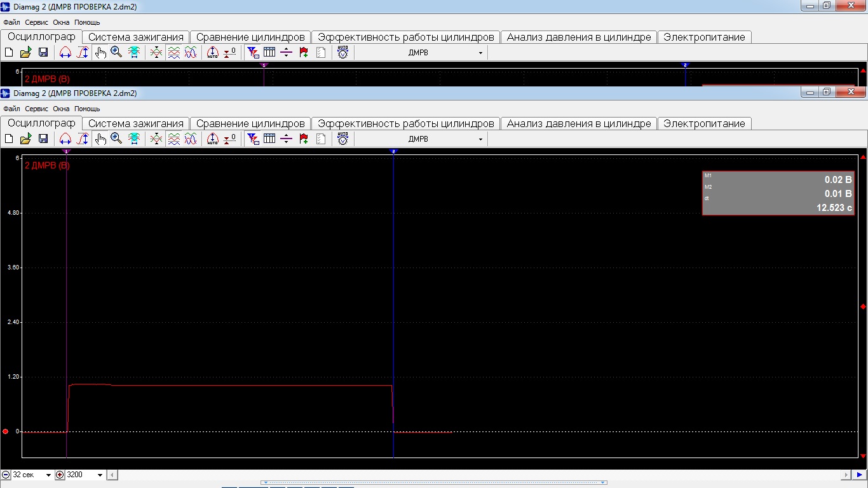Open Сервис menu in back window
This screenshot has width=868, height=488.
[37, 22]
